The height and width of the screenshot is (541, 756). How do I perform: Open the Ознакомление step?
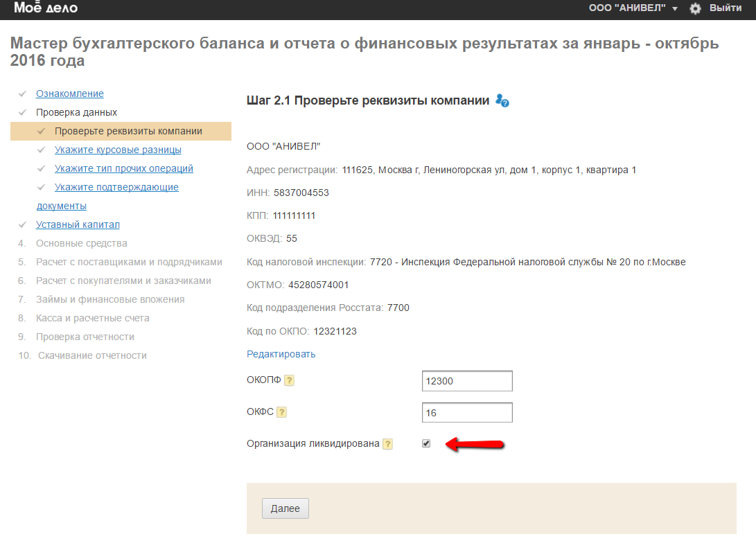point(69,94)
